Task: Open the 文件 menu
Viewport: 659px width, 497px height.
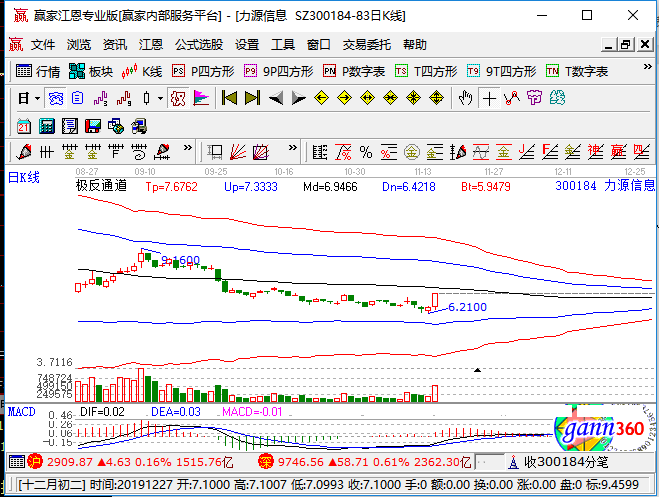Action: click(42, 45)
